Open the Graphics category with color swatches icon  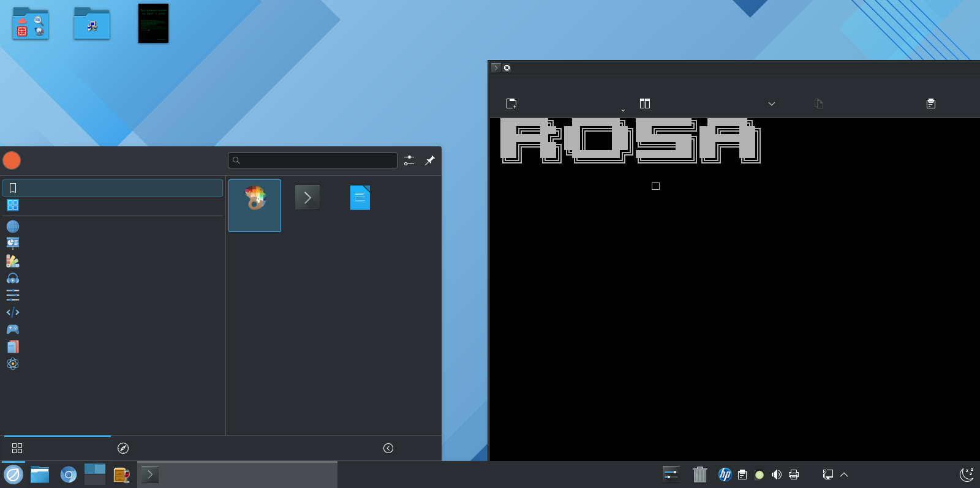click(x=13, y=261)
